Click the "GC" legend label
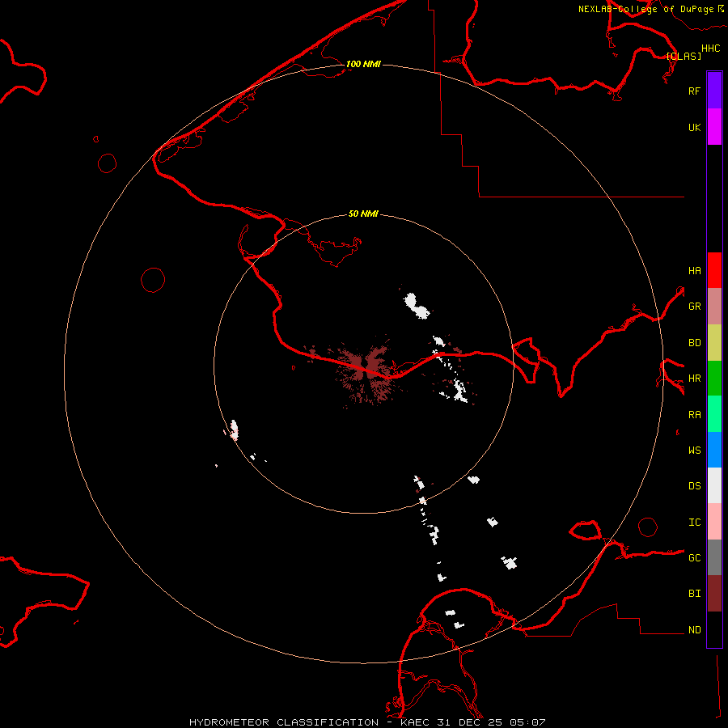This screenshot has width=728, height=728. point(695,558)
